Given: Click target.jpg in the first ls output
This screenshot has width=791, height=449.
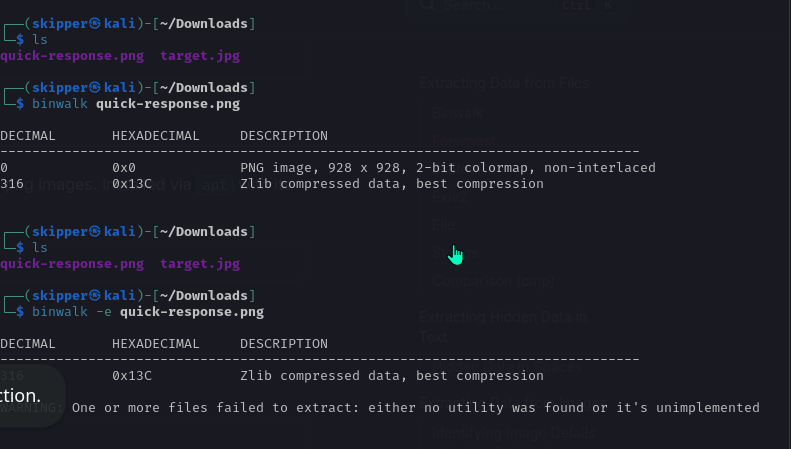Looking at the screenshot, I should [x=200, y=56].
